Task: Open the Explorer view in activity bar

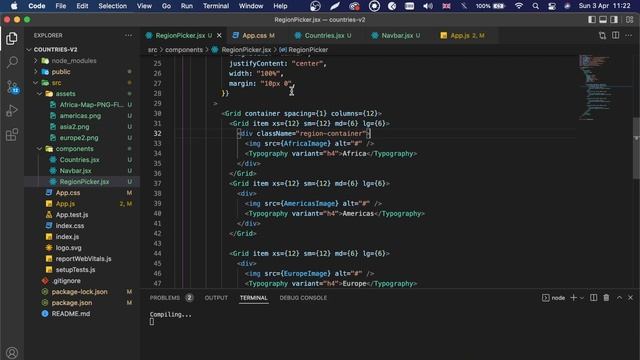Action: point(12,38)
